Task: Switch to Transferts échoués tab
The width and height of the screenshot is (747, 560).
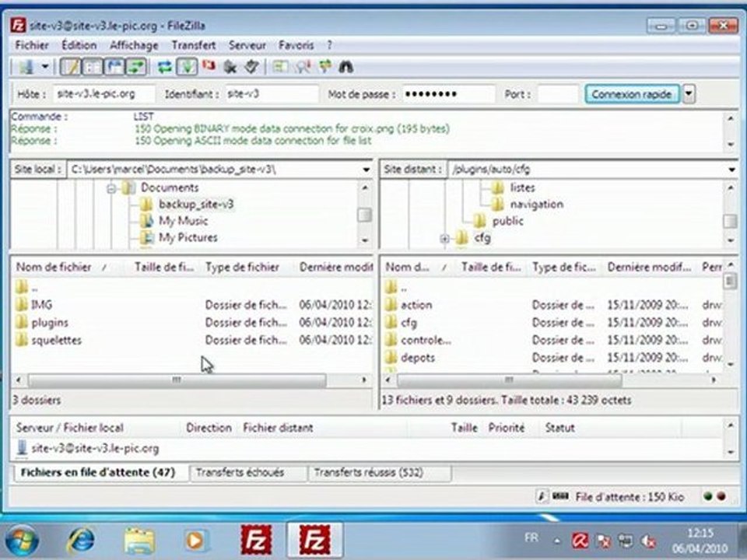Action: click(x=240, y=472)
